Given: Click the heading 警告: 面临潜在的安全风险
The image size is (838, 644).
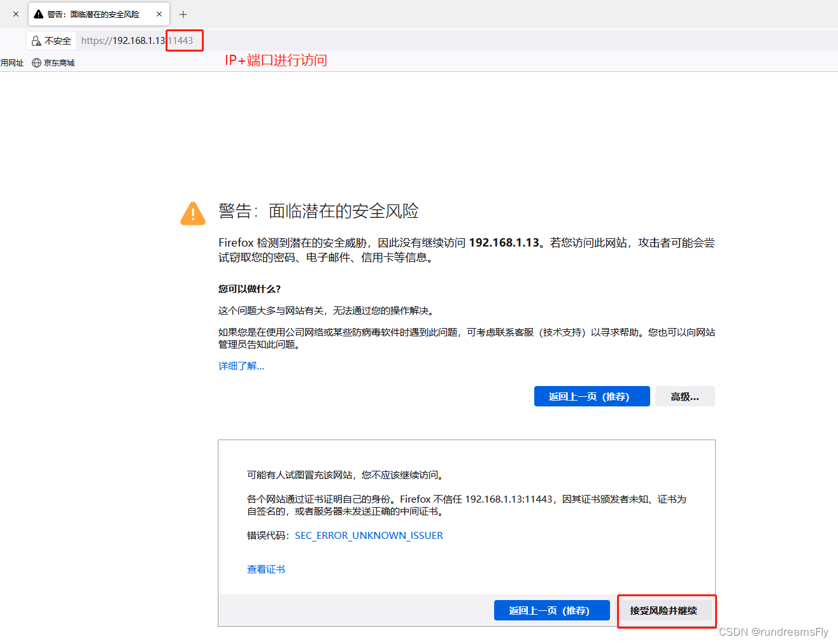Looking at the screenshot, I should (318, 211).
